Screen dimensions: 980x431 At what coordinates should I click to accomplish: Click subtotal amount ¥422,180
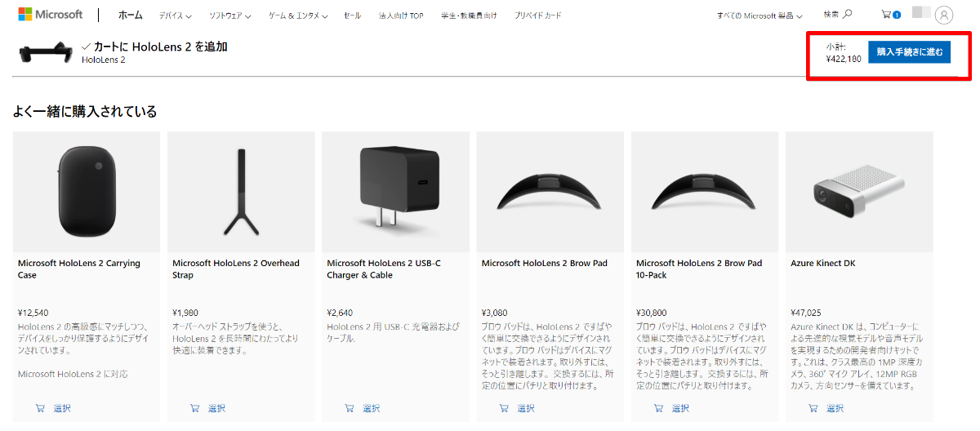[844, 59]
